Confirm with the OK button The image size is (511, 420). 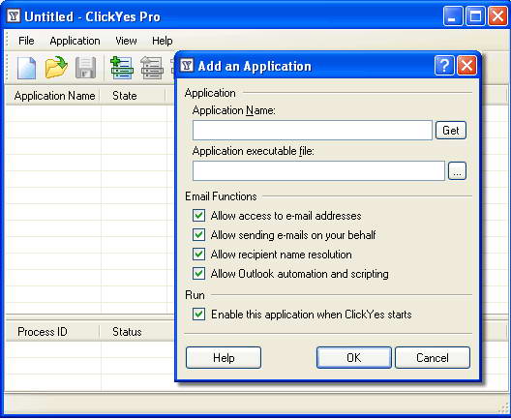354,358
